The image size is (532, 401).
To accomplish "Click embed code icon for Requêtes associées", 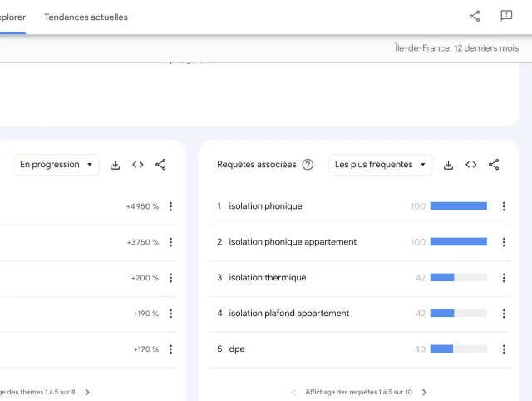I will (471, 165).
